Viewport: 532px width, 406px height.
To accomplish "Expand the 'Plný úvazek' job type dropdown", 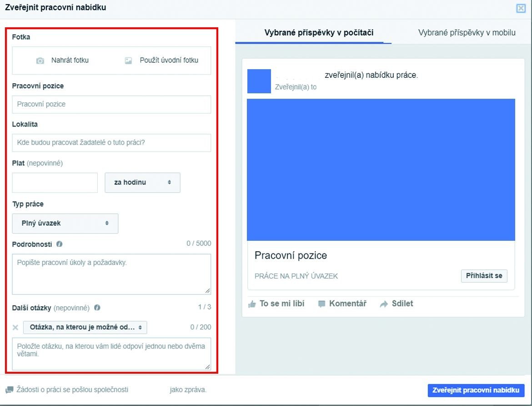I will (x=65, y=223).
